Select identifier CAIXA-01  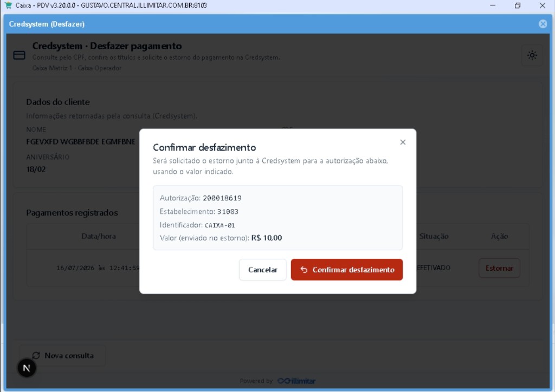[x=220, y=225]
